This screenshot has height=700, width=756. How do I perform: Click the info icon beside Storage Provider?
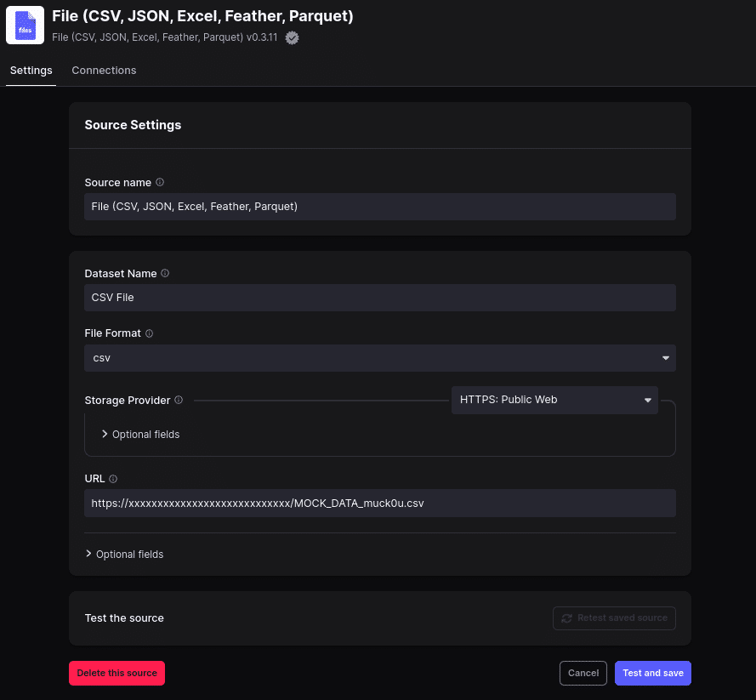tap(179, 400)
